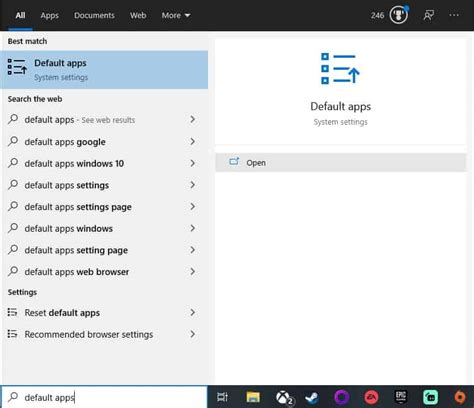The height and width of the screenshot is (408, 474).
Task: Open the purple ring app on the taskbar
Action: coord(342,397)
